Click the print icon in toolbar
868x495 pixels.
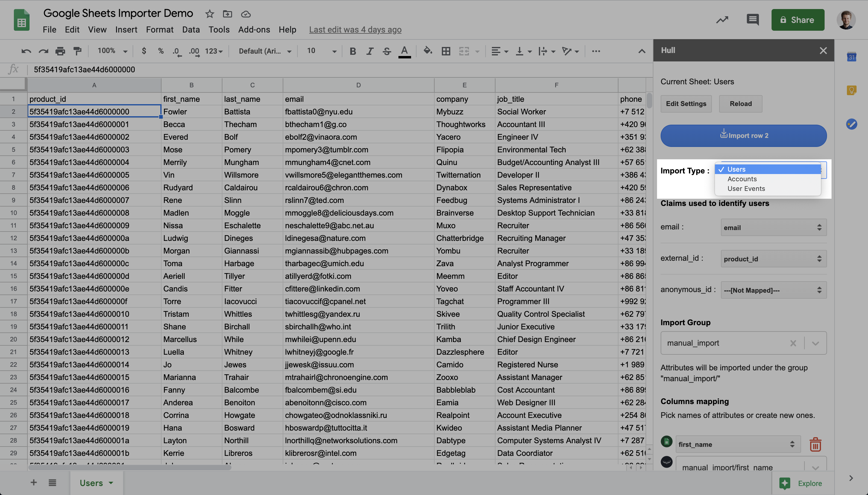pos(60,51)
